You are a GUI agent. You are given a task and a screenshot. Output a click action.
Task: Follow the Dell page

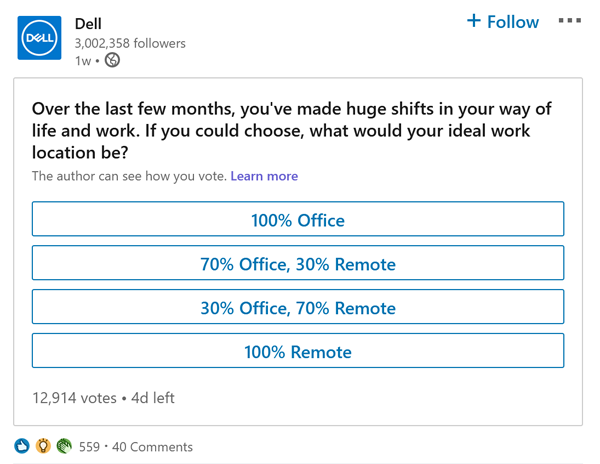click(502, 22)
